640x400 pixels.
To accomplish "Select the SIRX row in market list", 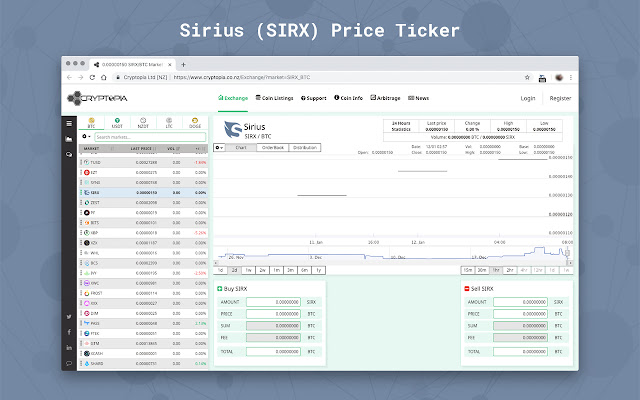I will pyautogui.click(x=143, y=192).
